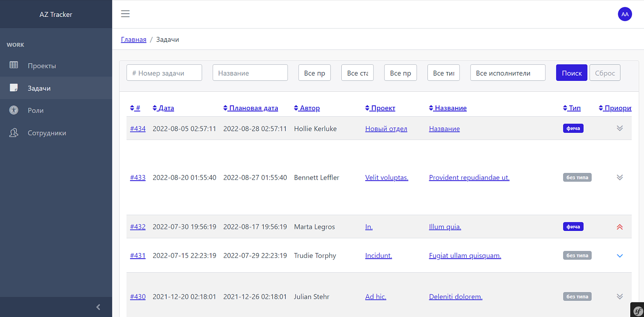
Task: Click the low priority icon for task #433
Action: click(620, 177)
